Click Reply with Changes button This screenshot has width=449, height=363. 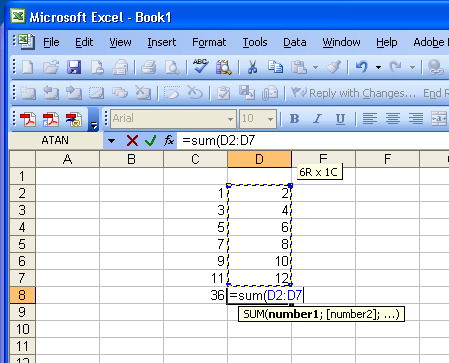(353, 93)
